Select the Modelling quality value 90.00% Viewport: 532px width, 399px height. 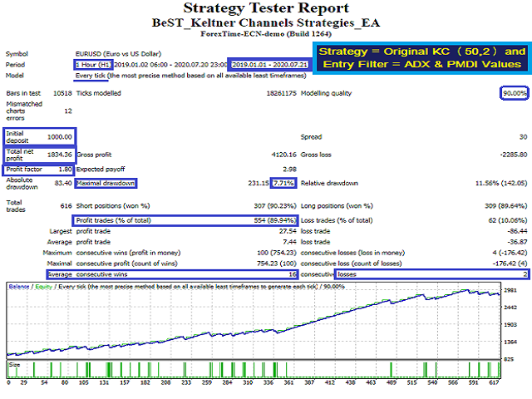515,93
